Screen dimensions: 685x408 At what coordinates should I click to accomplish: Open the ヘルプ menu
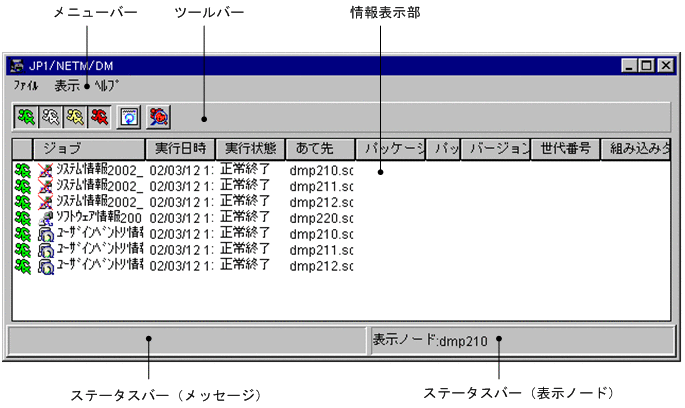[107, 86]
